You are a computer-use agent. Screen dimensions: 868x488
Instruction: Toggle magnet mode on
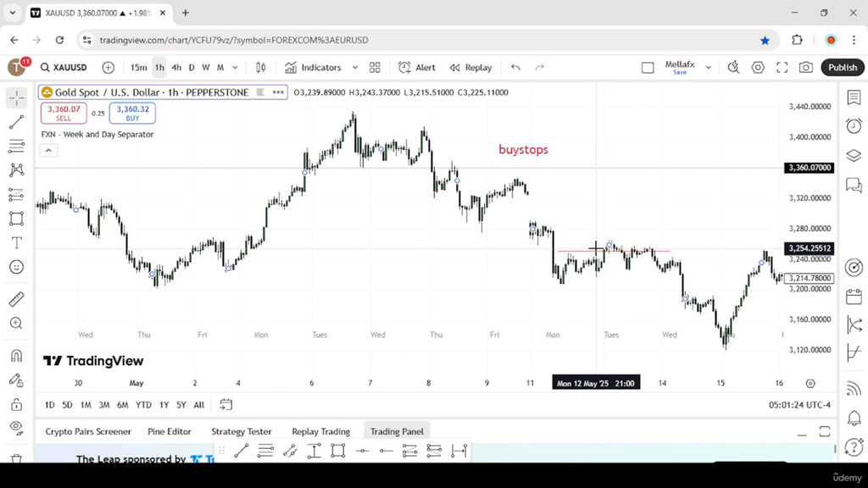point(17,355)
